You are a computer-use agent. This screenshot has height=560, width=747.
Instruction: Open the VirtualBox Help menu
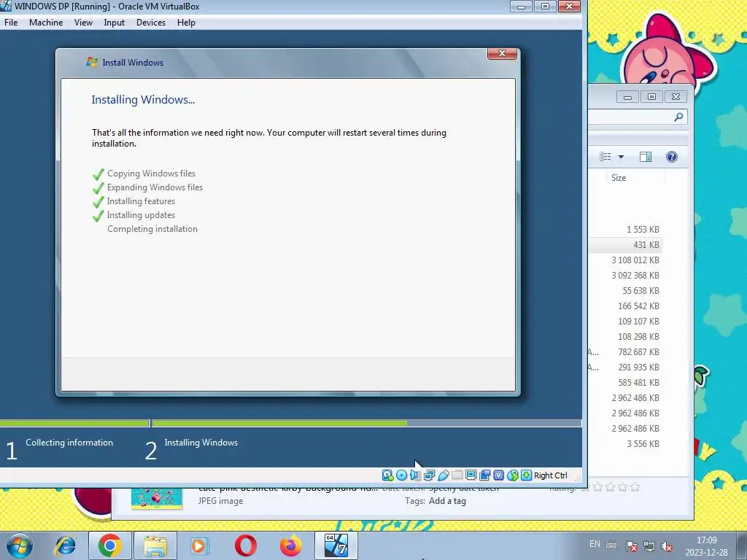click(186, 23)
